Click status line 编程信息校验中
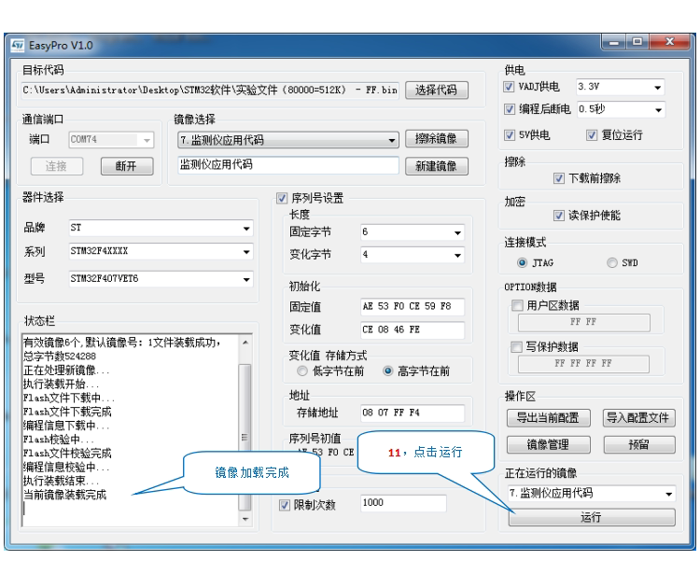The height and width of the screenshot is (588, 700). pos(66,467)
